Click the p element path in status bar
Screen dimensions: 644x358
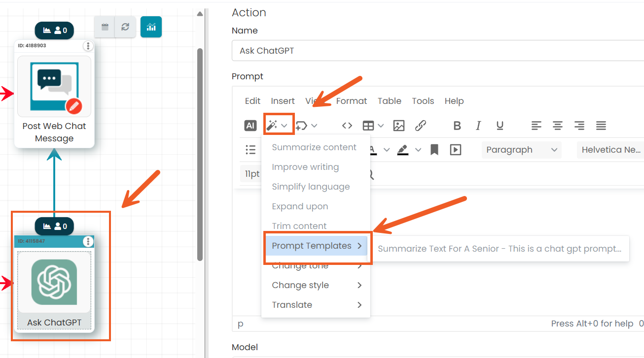(x=241, y=324)
